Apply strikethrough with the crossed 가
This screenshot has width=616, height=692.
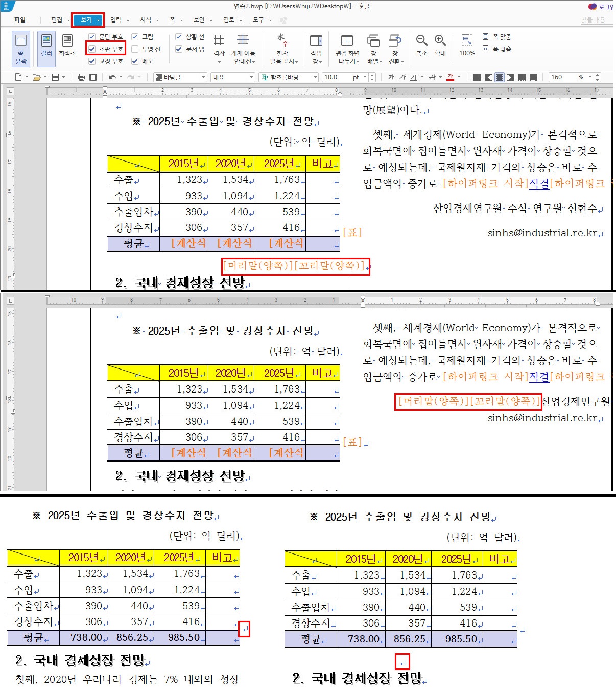click(x=432, y=77)
